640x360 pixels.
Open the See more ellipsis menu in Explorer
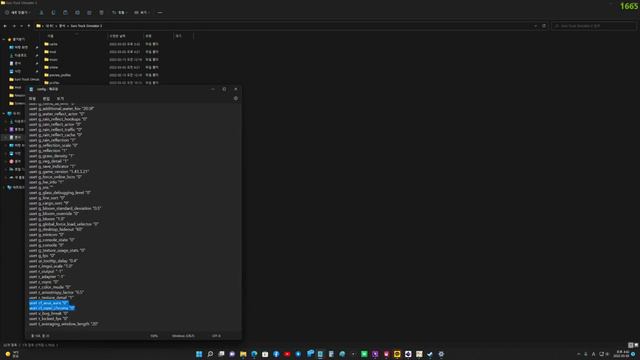click(160, 13)
